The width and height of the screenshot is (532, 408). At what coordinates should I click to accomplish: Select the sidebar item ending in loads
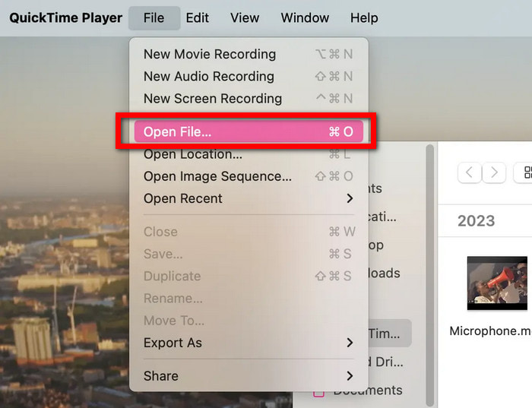[x=385, y=274]
